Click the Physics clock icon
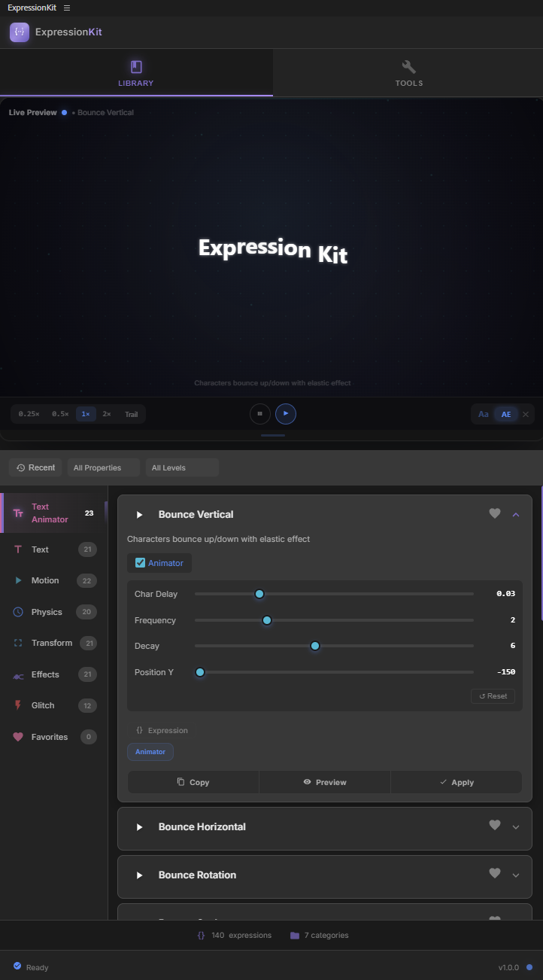The image size is (543, 980). click(x=18, y=612)
